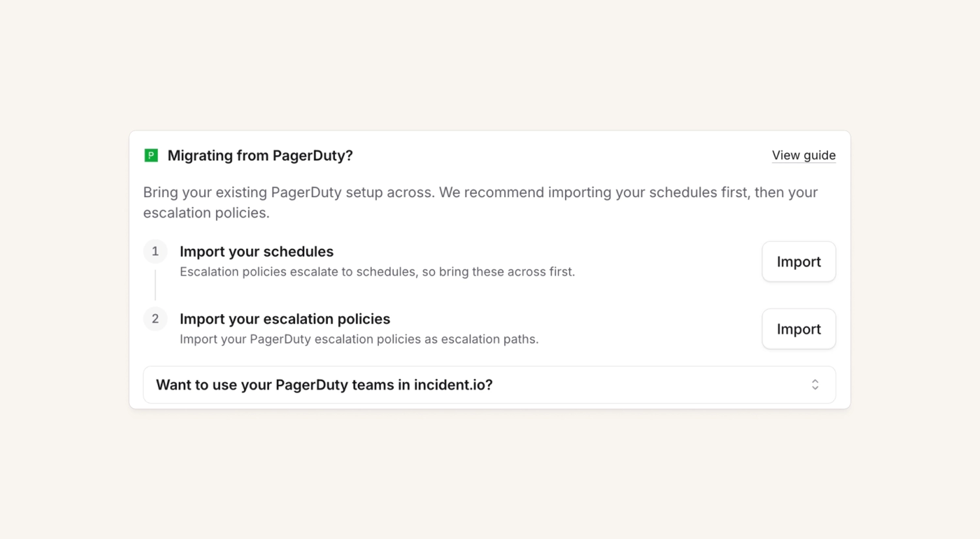
Task: Select the step 1 number circle
Action: coord(155,252)
